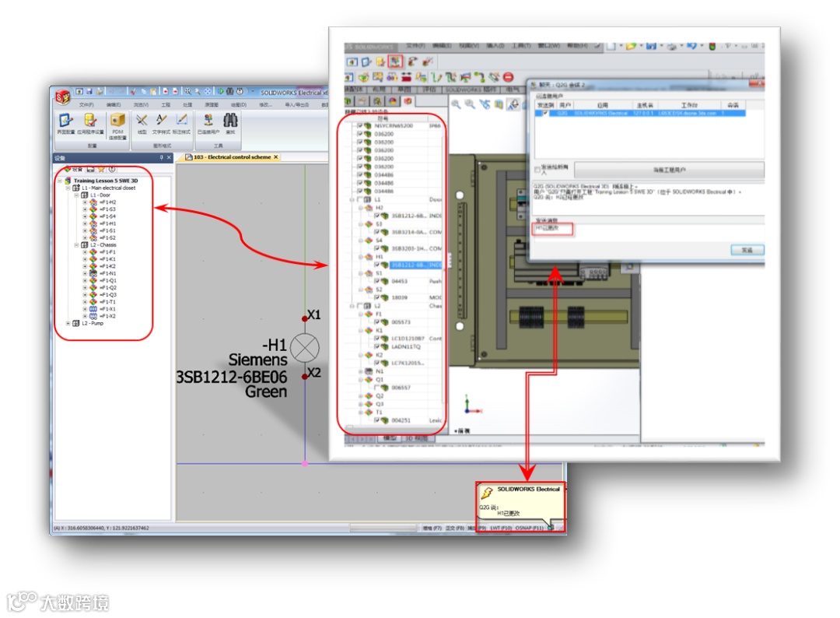Image resolution: width=840 pixels, height=618 pixels.
Task: Click the binoculars find tool
Action: point(230,120)
